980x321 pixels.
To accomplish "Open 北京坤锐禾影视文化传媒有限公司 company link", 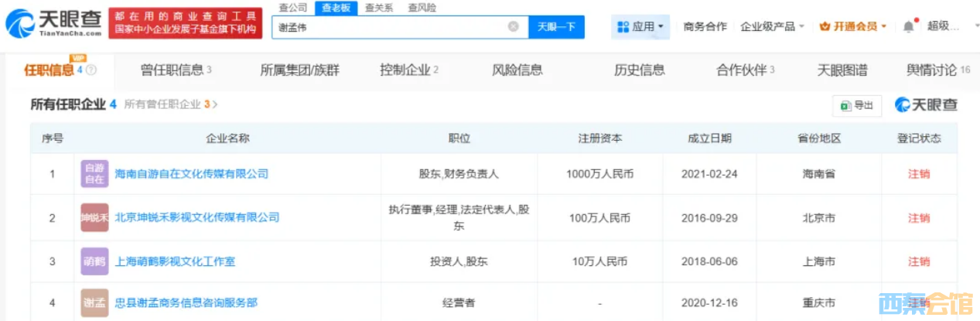I will click(196, 217).
